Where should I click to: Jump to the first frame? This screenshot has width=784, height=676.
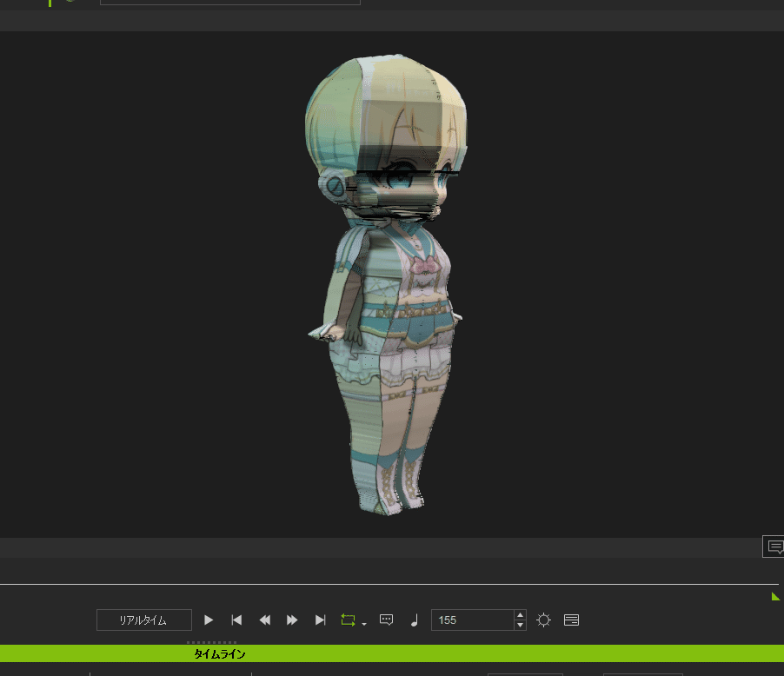[236, 620]
